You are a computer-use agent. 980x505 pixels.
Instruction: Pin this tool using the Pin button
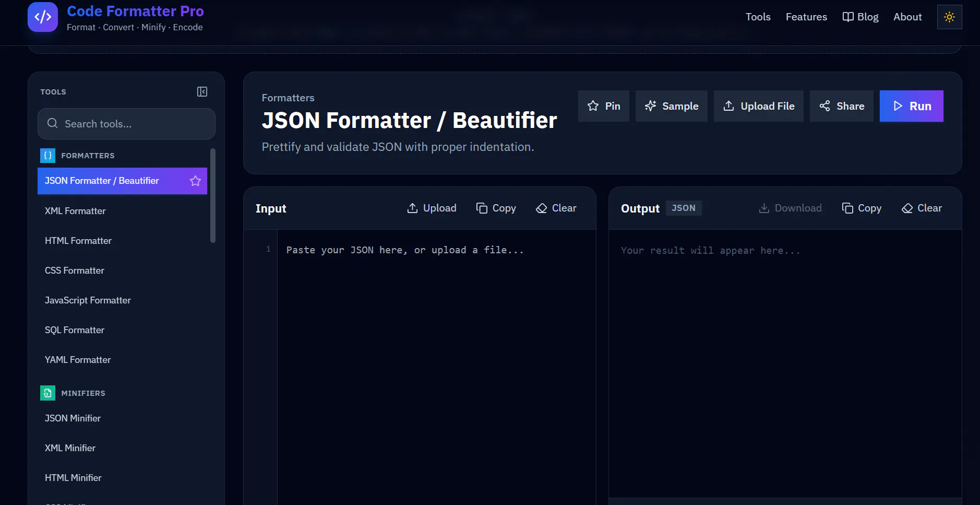604,106
